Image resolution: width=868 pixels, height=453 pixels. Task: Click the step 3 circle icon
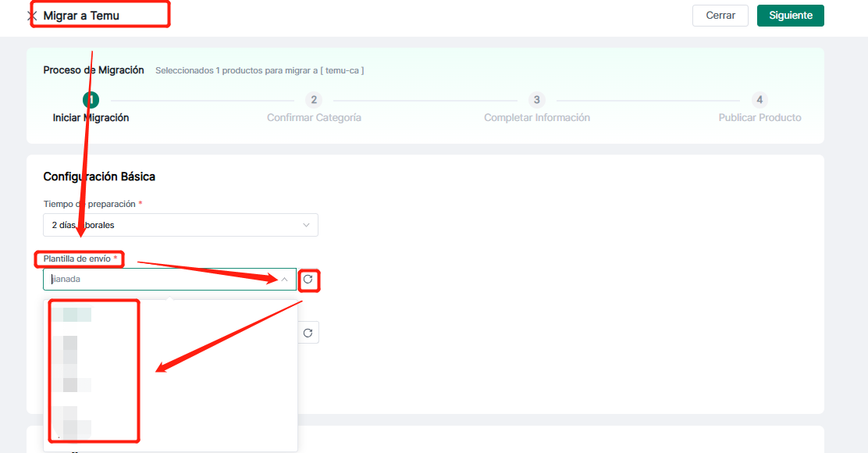point(536,100)
